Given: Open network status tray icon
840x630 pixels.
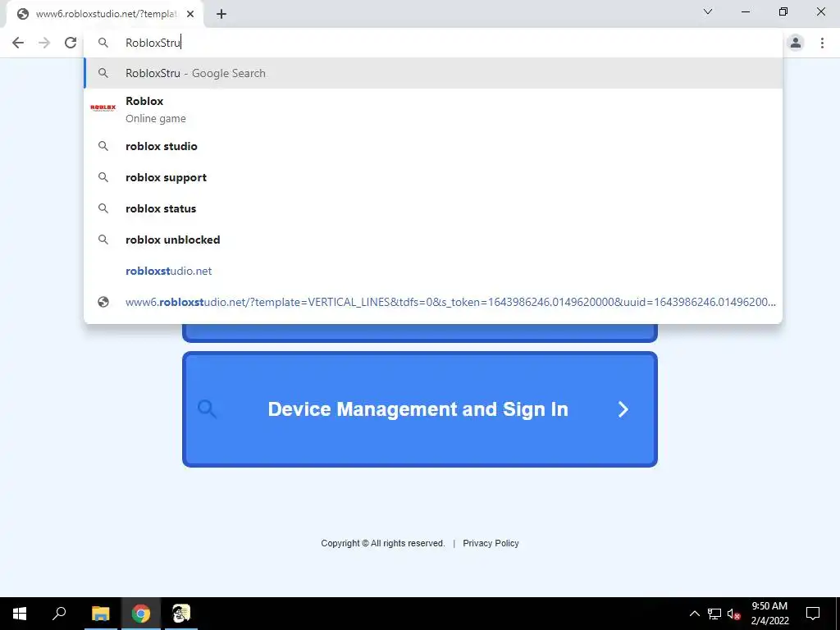Looking at the screenshot, I should pos(714,614).
